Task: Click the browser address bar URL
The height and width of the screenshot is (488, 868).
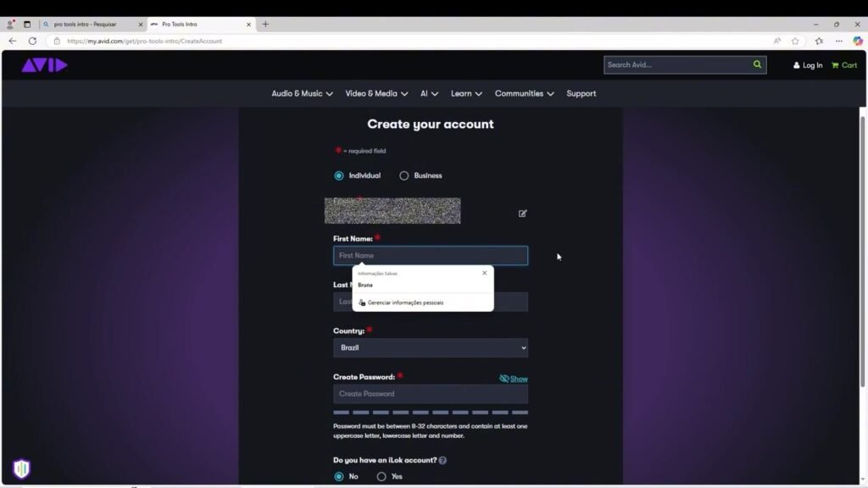Action: 144,41
